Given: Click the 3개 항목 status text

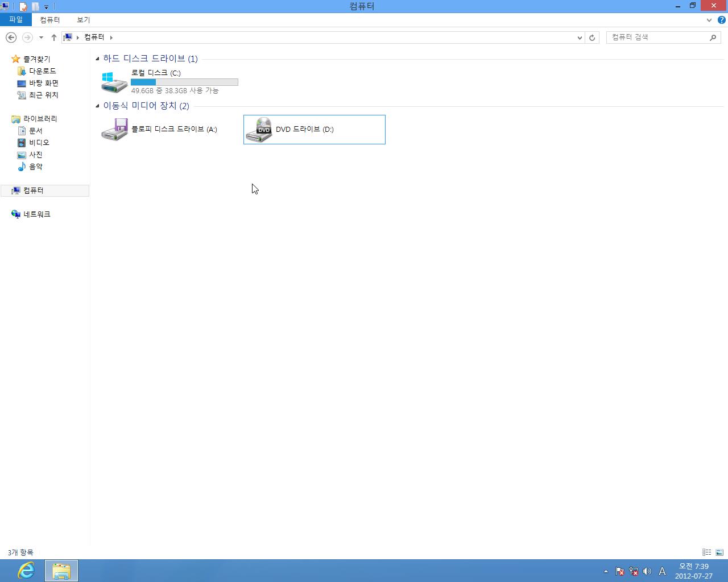Looking at the screenshot, I should tap(20, 552).
